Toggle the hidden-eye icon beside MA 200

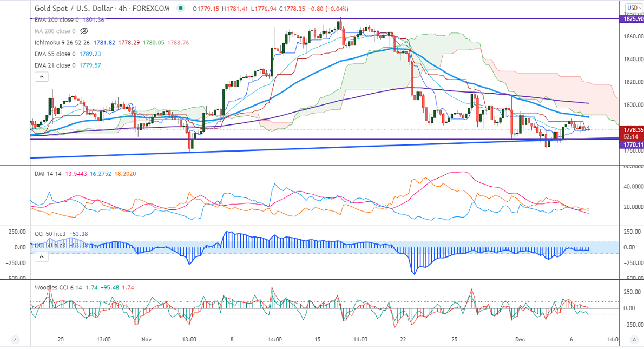(x=84, y=31)
